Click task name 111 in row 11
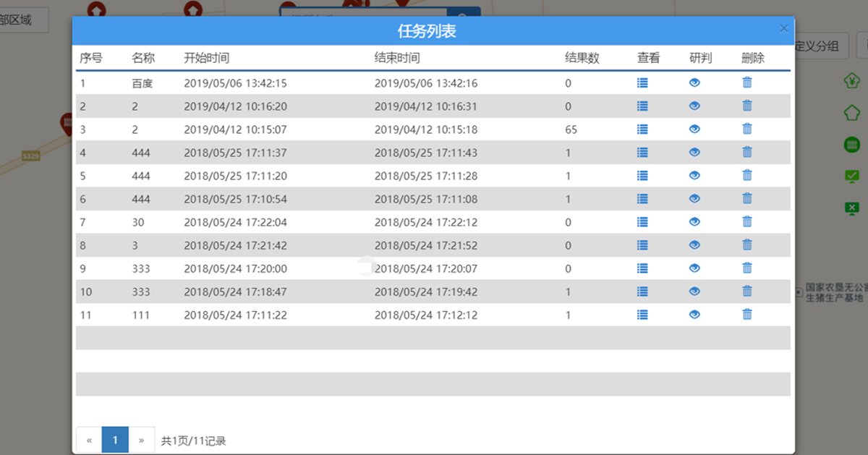 point(141,315)
